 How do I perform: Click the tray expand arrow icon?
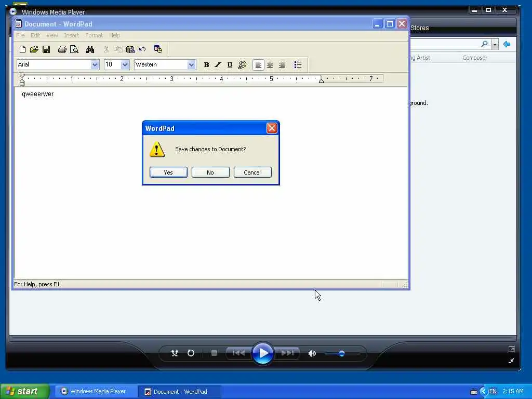484,391
